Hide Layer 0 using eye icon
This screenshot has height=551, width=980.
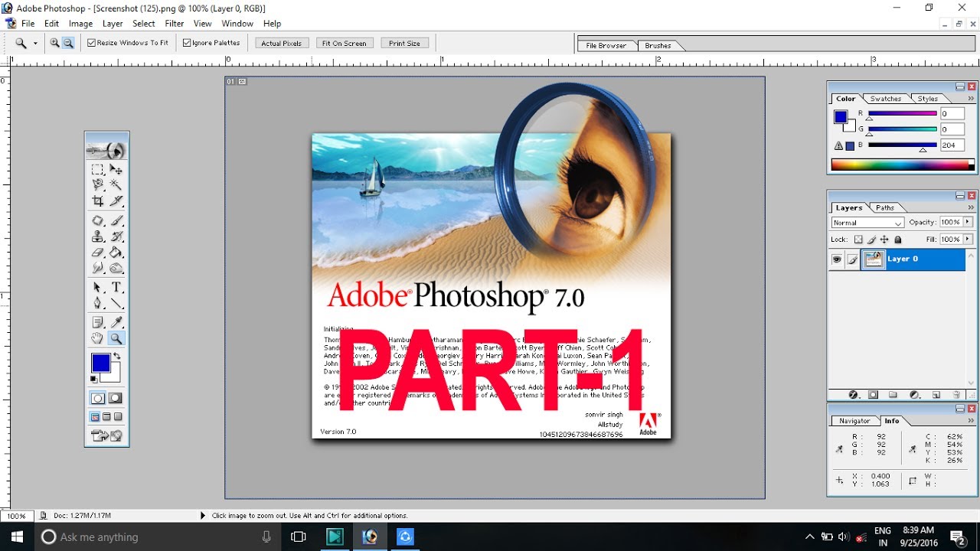click(837, 259)
